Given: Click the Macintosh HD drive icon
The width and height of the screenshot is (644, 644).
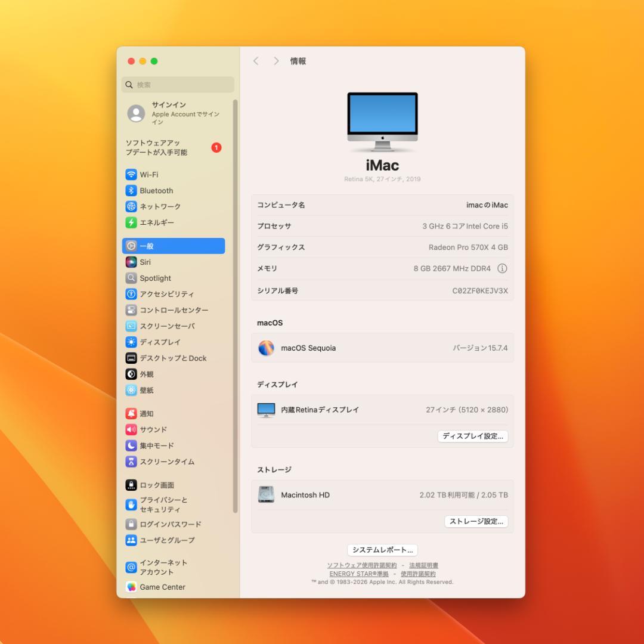Looking at the screenshot, I should (266, 494).
